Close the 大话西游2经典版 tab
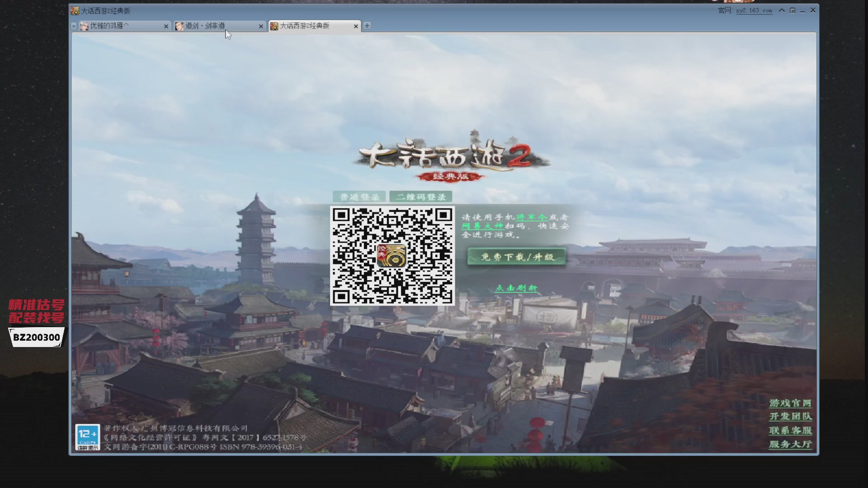Screen dimensions: 868x488 [356, 26]
